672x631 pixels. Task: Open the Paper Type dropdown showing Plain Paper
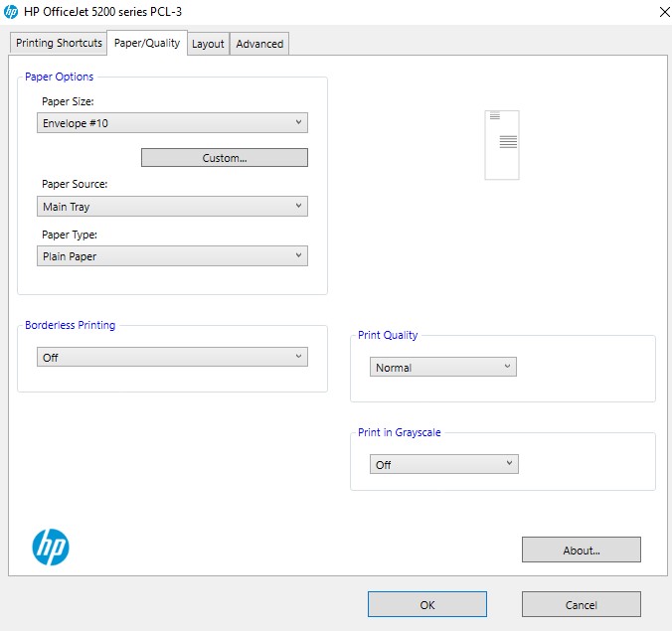tap(172, 256)
